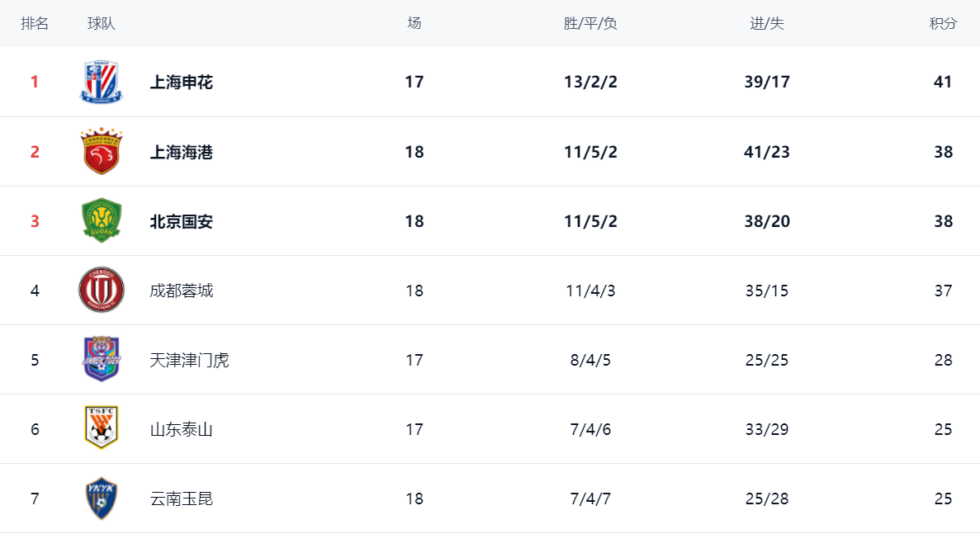Click the 积分 column header
The image size is (980, 534).
[x=943, y=24]
